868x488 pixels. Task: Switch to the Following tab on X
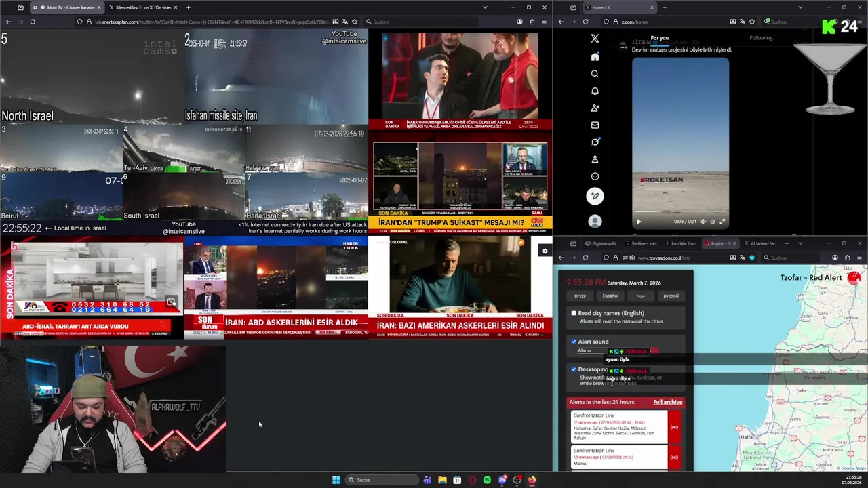761,38
